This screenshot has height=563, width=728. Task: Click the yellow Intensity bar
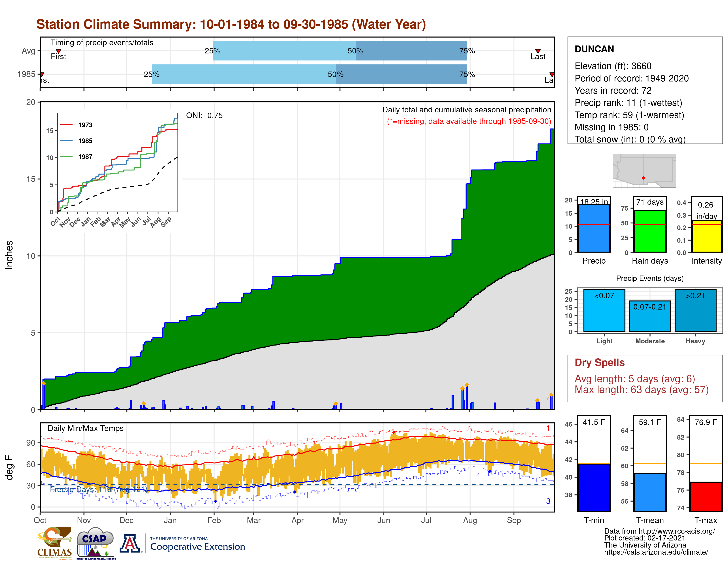click(706, 236)
